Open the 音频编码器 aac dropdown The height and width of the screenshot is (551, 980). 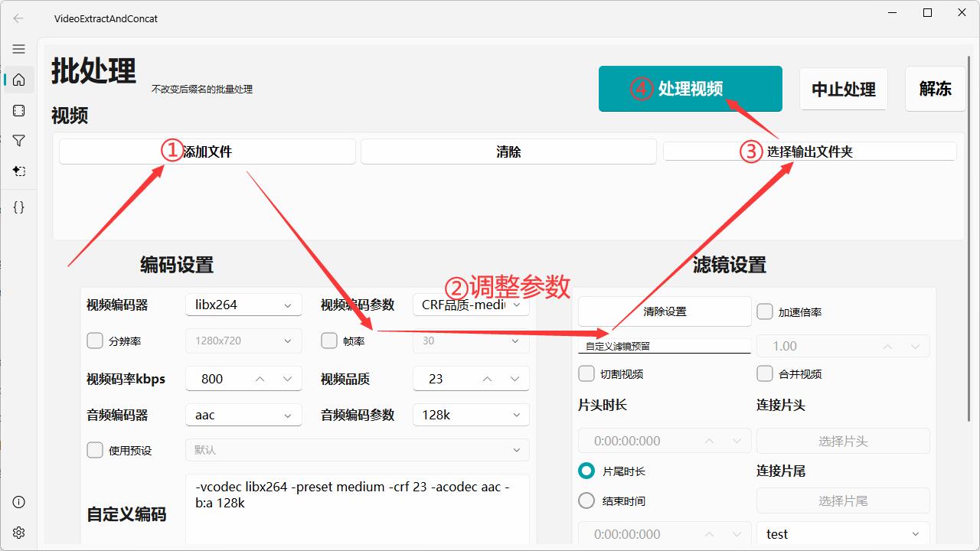coord(243,415)
